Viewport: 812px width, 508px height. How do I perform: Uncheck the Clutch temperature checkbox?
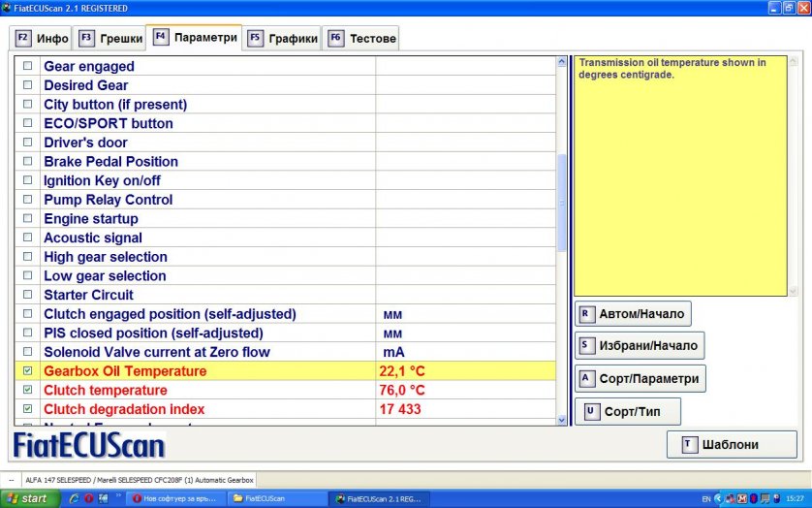point(27,390)
